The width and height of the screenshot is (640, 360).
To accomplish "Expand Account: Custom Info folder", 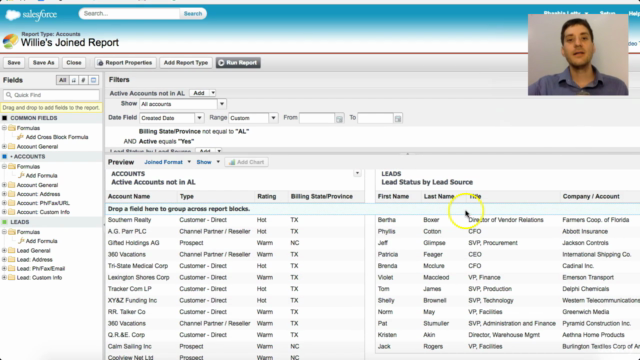I will [x=4, y=212].
